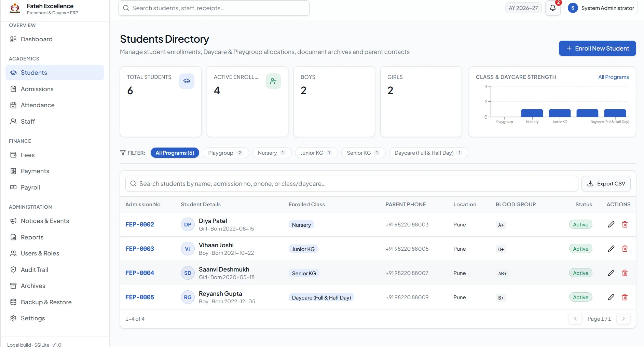Filter students by Junior KG
The height and width of the screenshot is (347, 644).
tap(316, 153)
